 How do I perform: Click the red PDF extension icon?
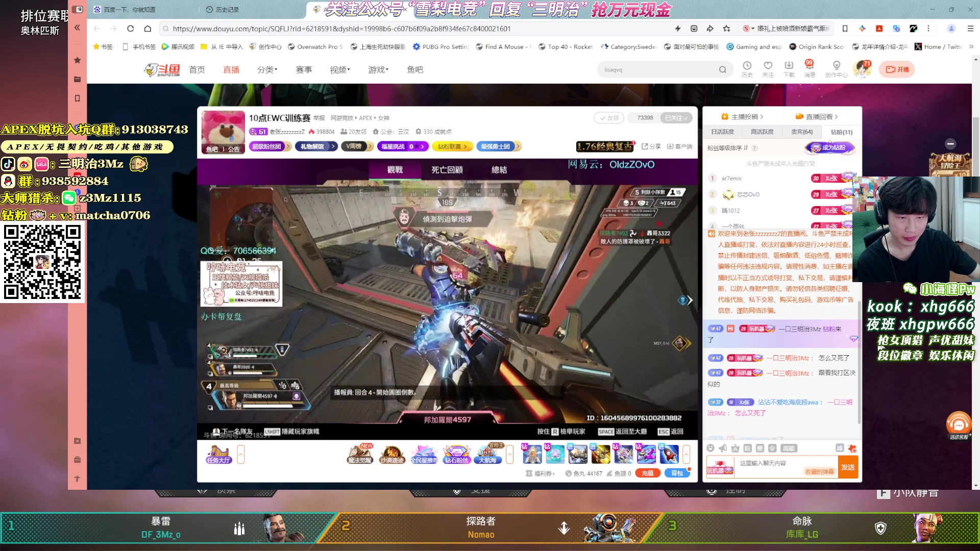879,29
